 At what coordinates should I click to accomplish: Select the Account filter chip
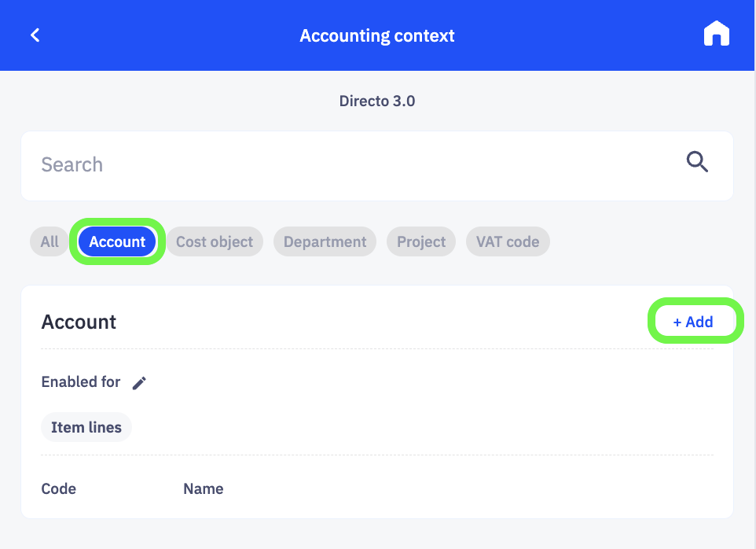[x=116, y=241]
